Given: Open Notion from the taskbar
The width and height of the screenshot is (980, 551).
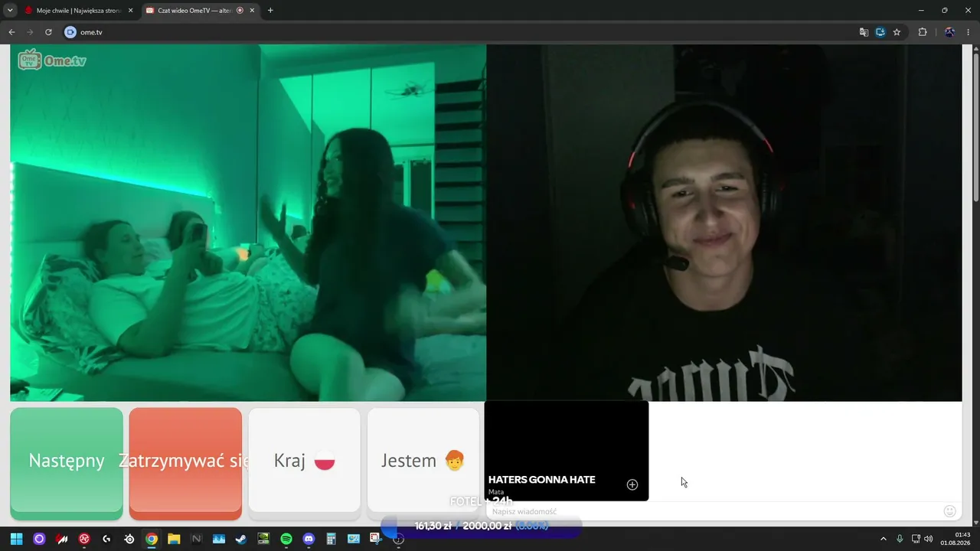Looking at the screenshot, I should click(196, 539).
